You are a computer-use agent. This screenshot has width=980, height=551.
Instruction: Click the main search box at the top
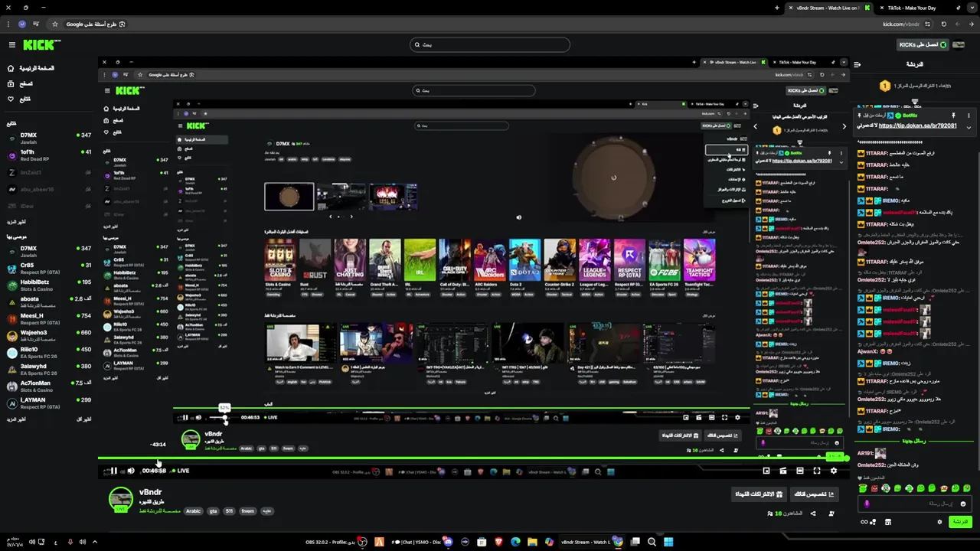point(490,44)
